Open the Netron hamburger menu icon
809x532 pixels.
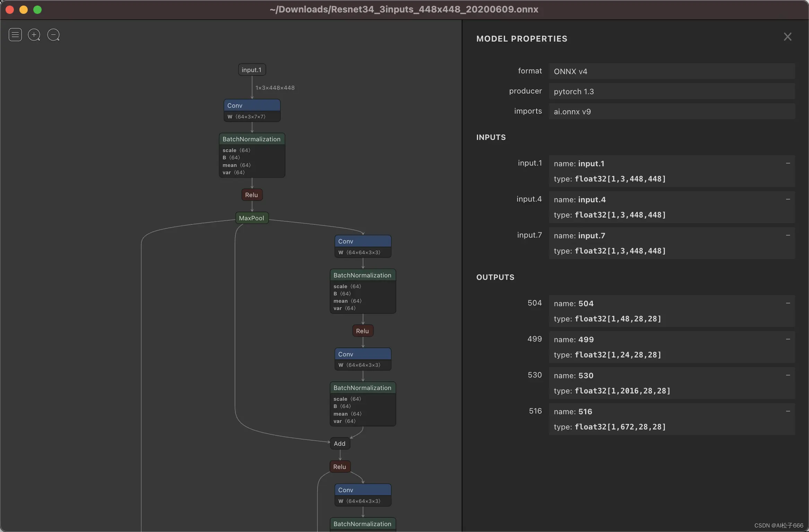(15, 35)
